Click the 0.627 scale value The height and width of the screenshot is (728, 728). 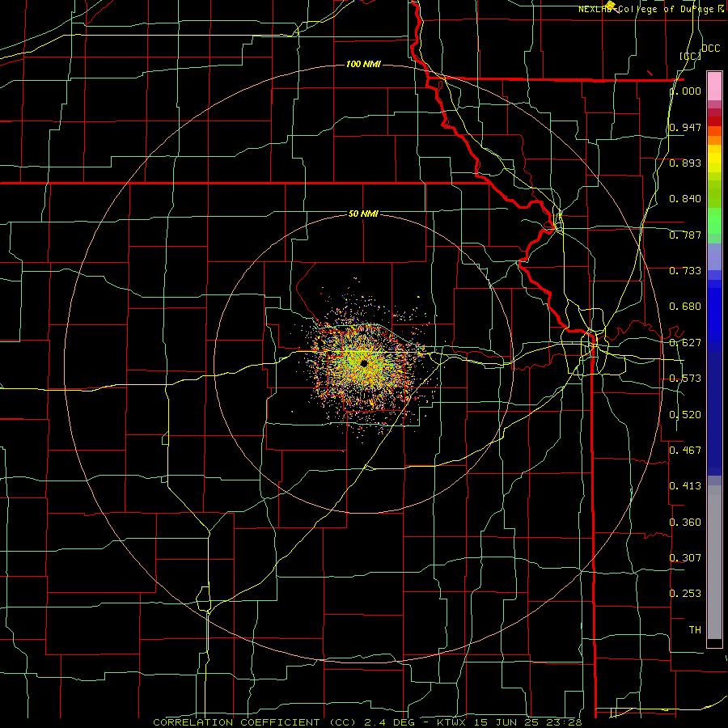[x=685, y=343]
